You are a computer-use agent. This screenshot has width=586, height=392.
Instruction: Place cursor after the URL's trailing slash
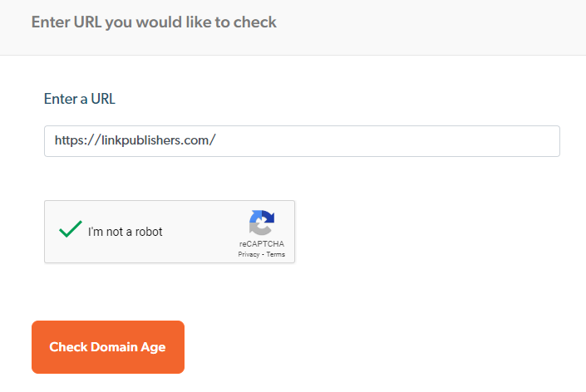(x=217, y=141)
